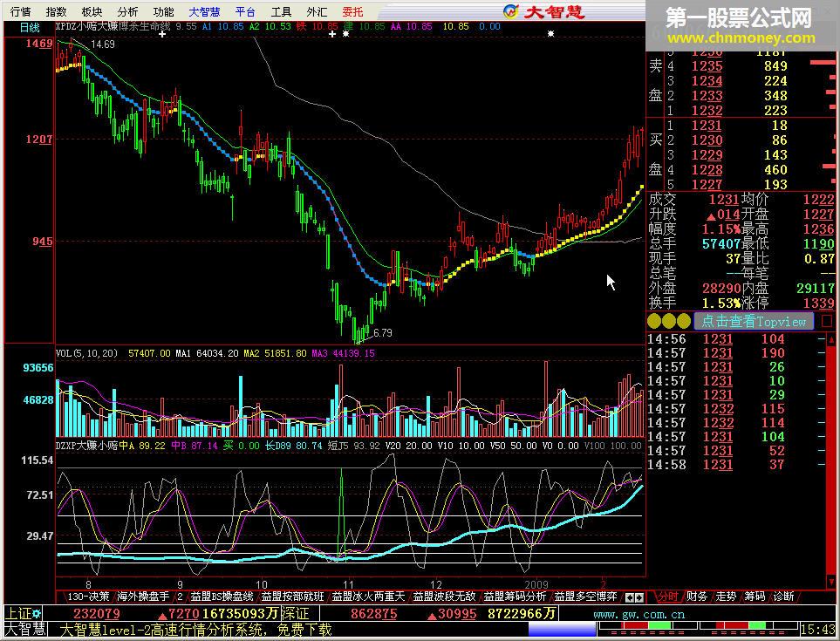Switch to the 诊断 panel tab

coord(784,596)
